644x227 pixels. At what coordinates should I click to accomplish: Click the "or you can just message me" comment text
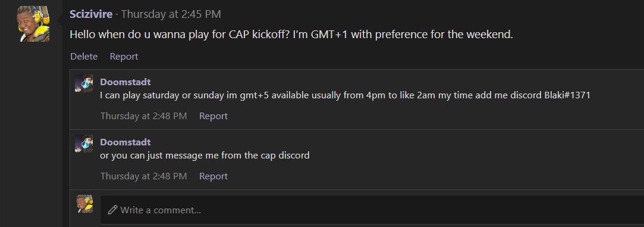coord(205,156)
